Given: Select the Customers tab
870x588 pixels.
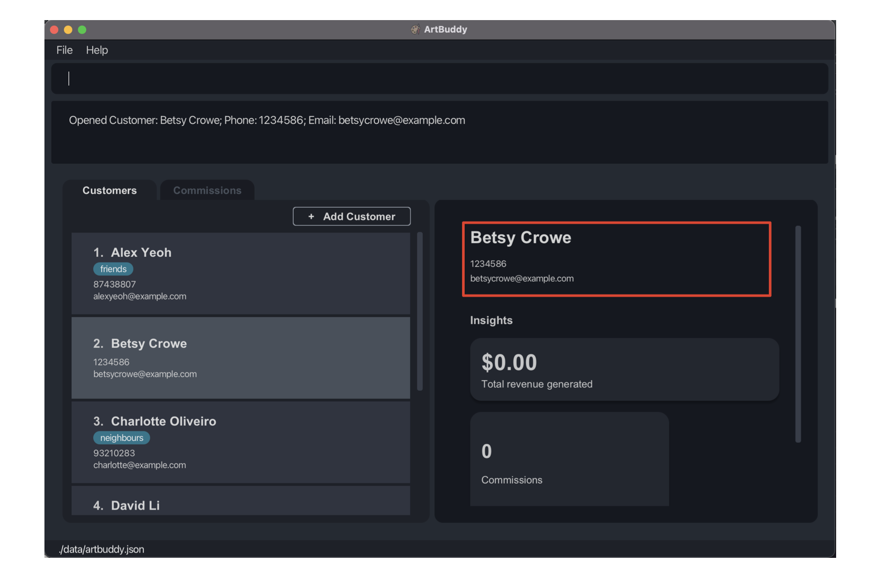Looking at the screenshot, I should 110,190.
